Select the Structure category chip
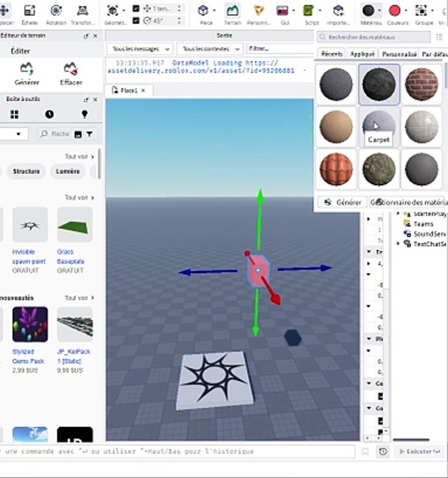The height and width of the screenshot is (478, 448). pos(26,171)
